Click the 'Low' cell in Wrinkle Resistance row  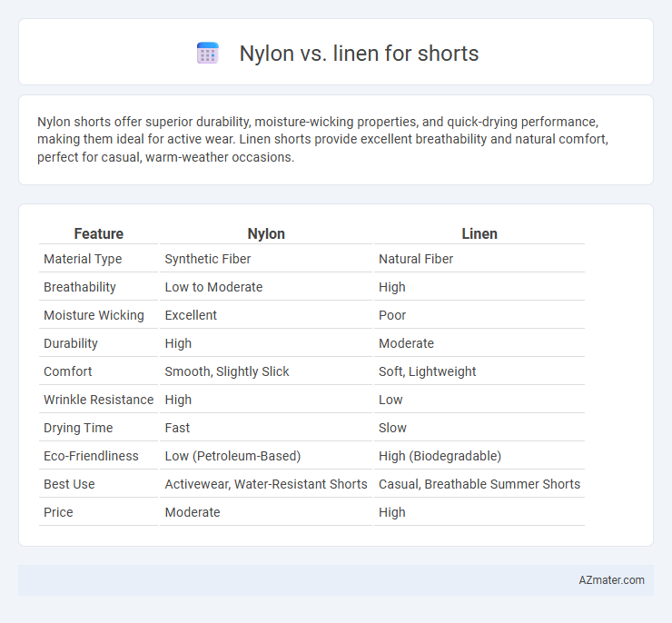pos(390,400)
